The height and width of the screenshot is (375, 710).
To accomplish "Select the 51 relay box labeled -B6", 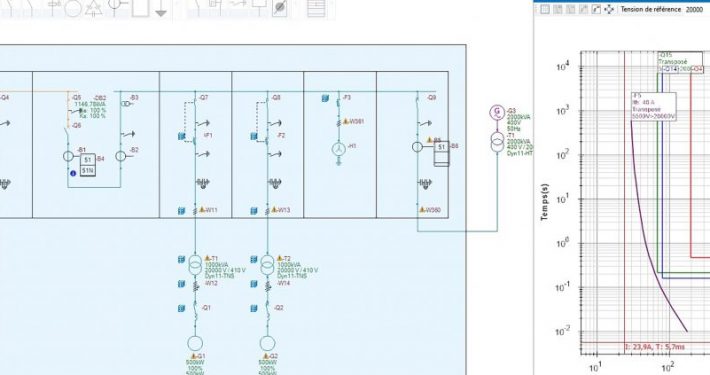I will click(441, 147).
